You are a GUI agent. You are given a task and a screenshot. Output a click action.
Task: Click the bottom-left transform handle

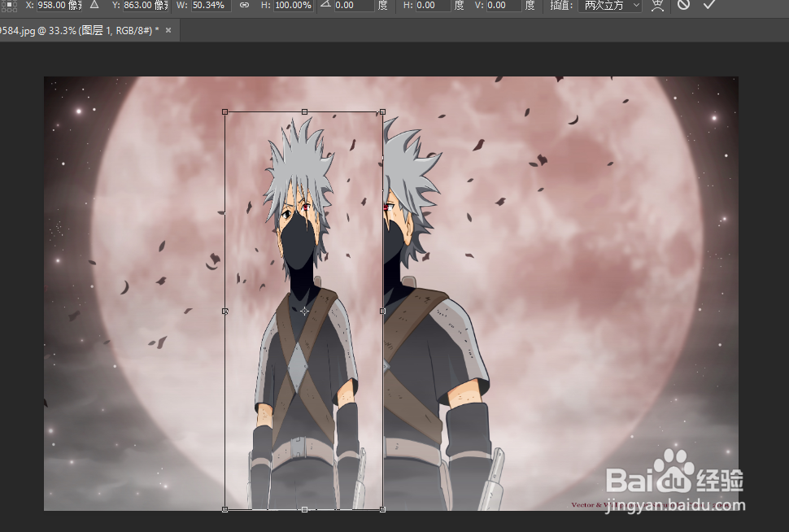pos(225,509)
